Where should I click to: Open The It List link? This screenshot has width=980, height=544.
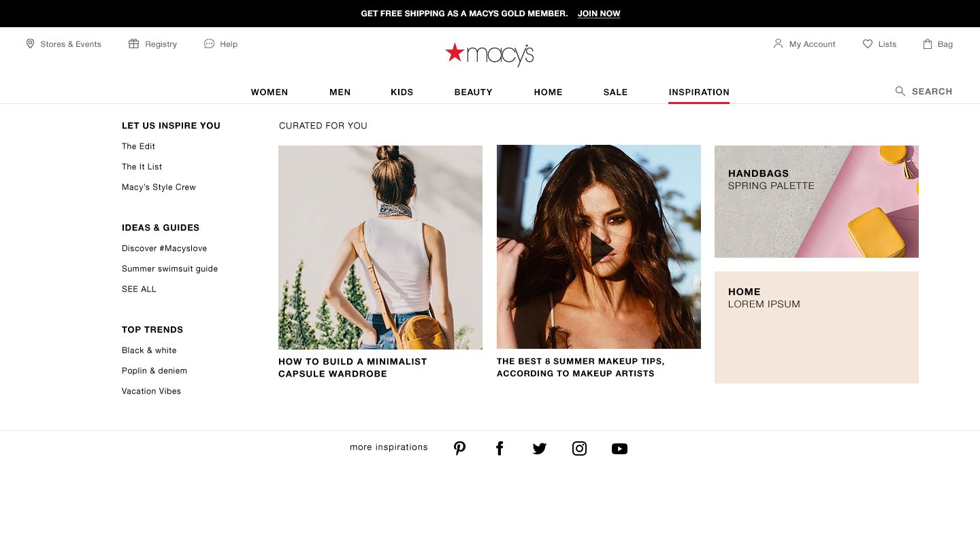click(x=142, y=167)
